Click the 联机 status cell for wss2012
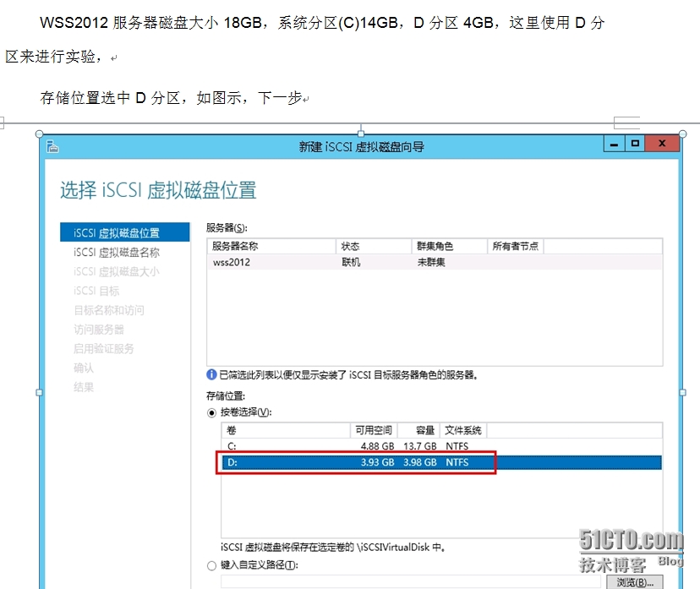Screen dimensions: 700x589 click(x=351, y=262)
